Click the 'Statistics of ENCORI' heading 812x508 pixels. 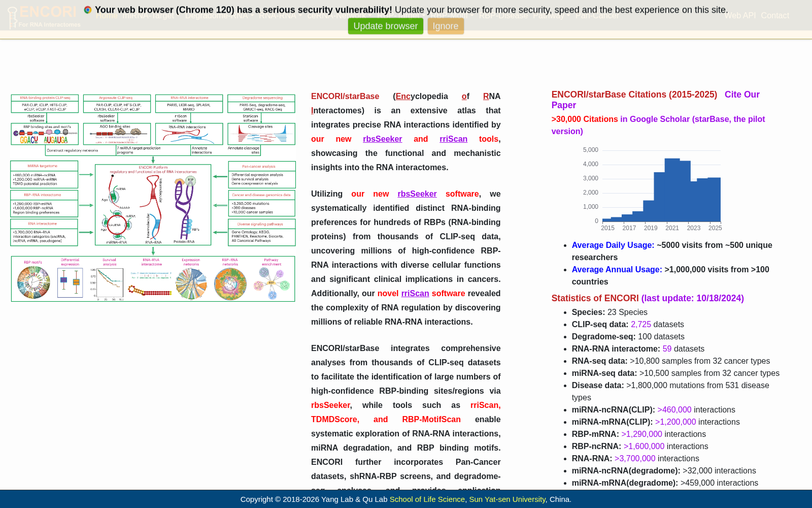click(x=595, y=298)
